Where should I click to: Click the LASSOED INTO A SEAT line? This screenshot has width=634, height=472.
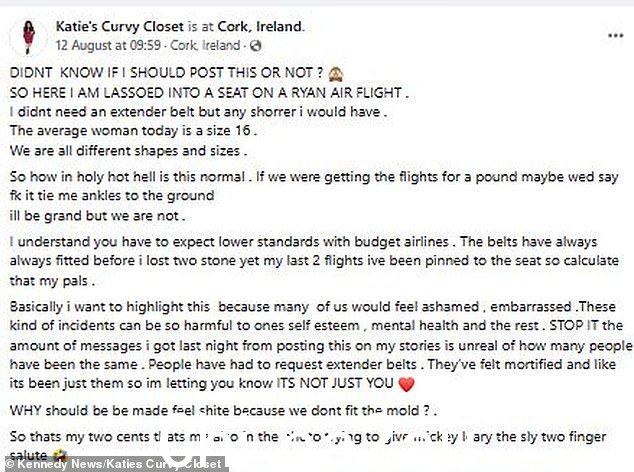coord(209,93)
